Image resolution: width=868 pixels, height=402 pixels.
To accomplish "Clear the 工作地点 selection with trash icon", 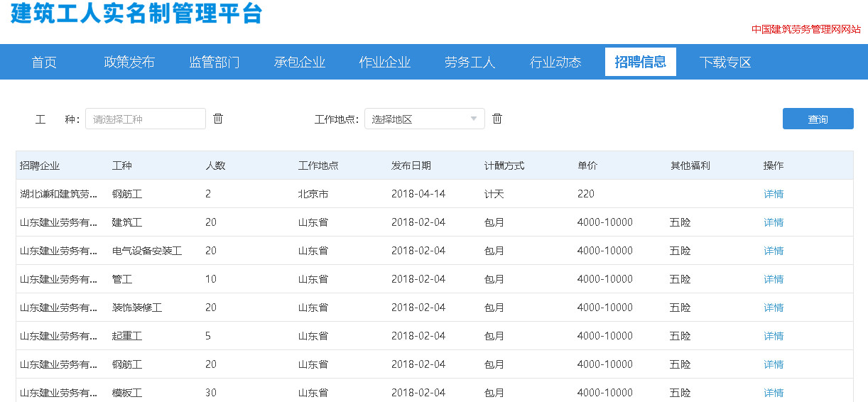I will point(497,119).
